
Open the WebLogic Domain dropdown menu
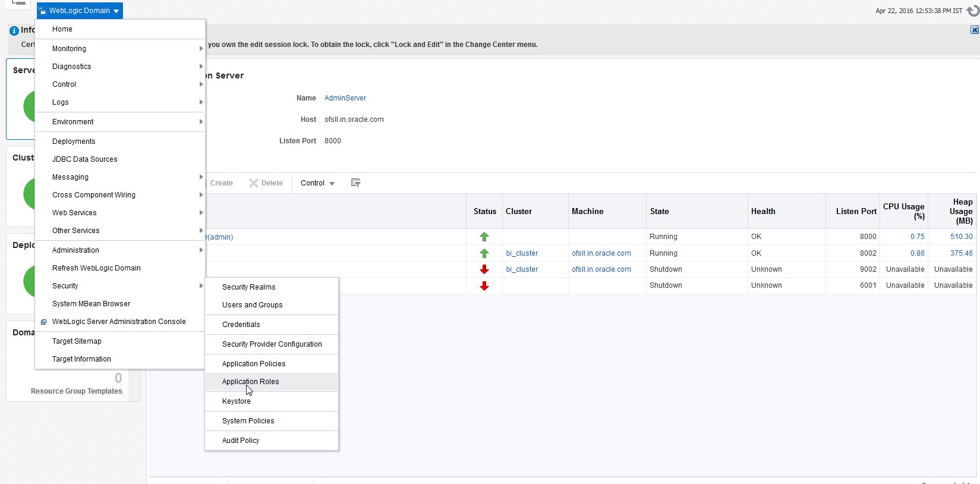click(80, 11)
